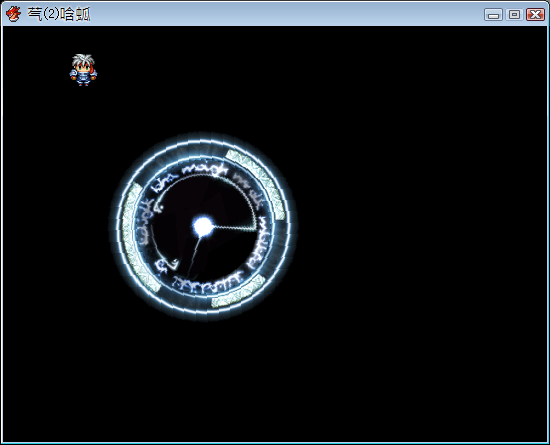Maximize the game window
The height and width of the screenshot is (445, 550).
click(514, 15)
